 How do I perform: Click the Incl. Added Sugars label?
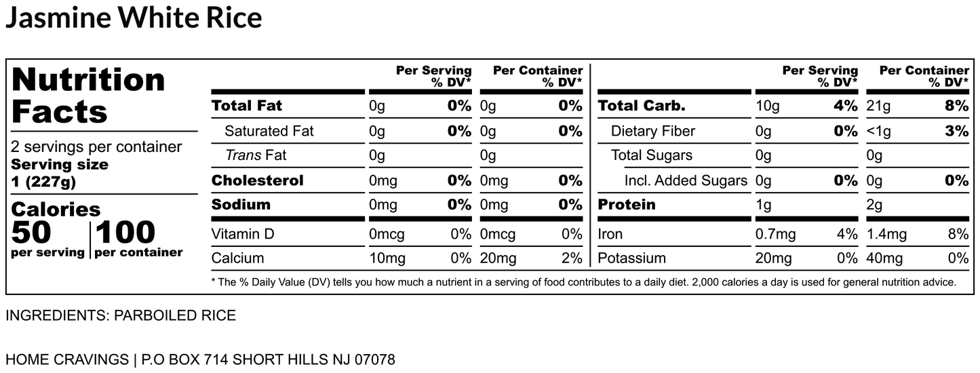coord(686,180)
